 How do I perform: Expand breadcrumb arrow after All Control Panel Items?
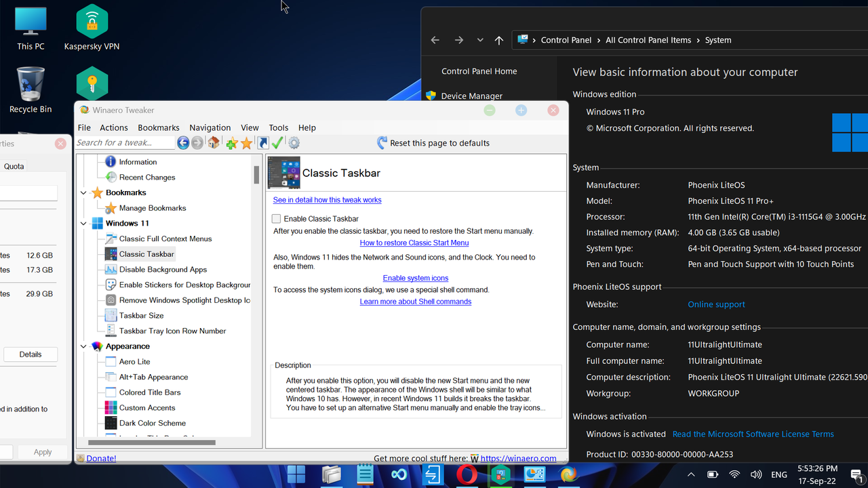pos(698,40)
